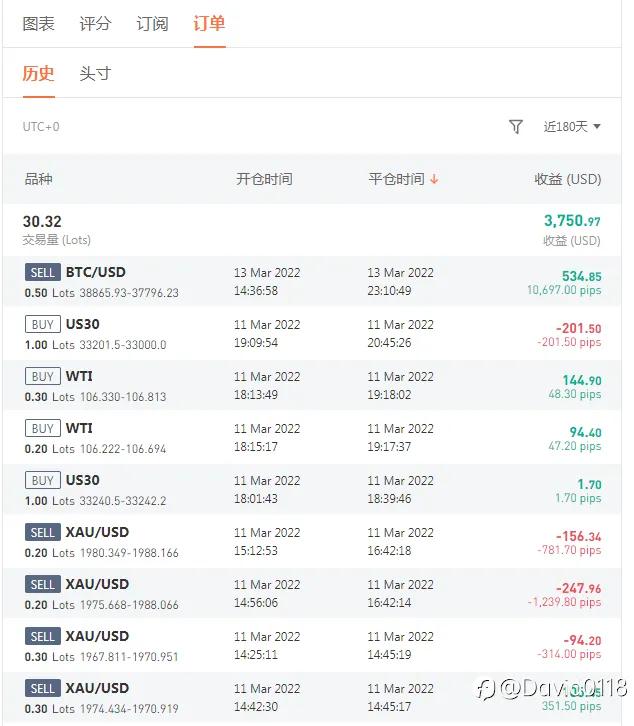Click BUY badge on WTI 0.30 lots order
Screen dimensions: 634x726
(x=43, y=376)
